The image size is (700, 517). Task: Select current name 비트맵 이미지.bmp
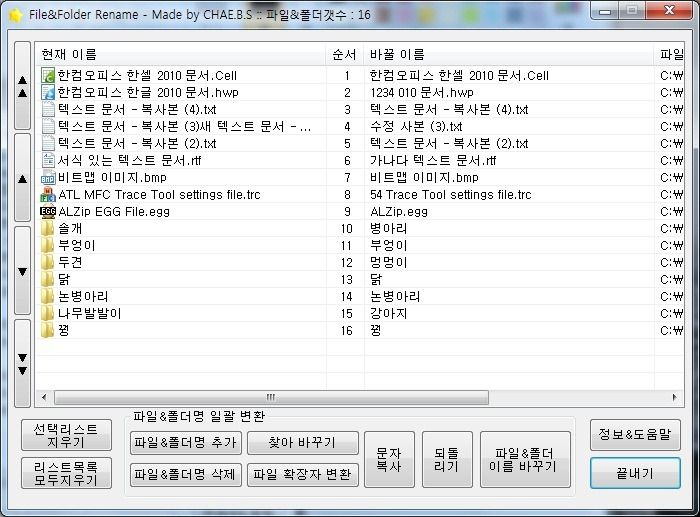[x=112, y=178]
